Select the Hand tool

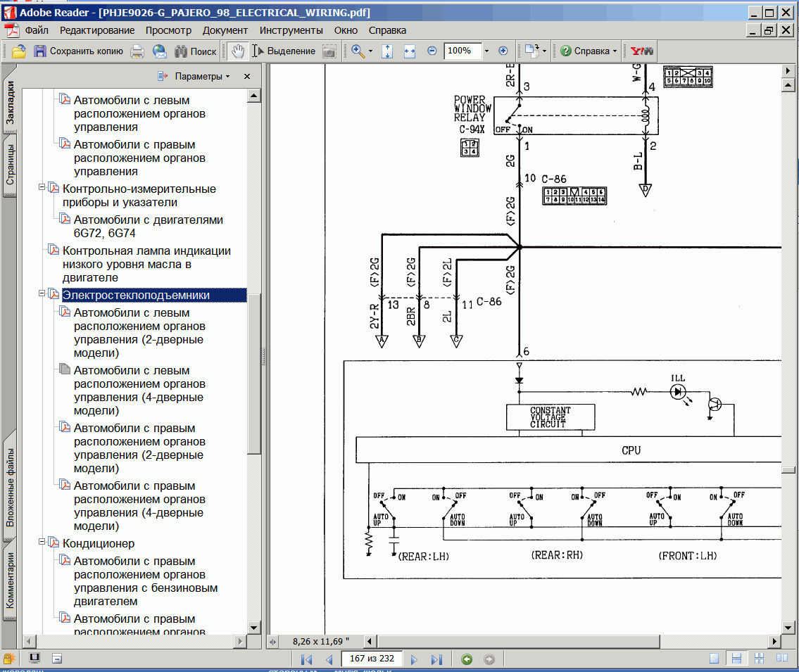pos(238,51)
